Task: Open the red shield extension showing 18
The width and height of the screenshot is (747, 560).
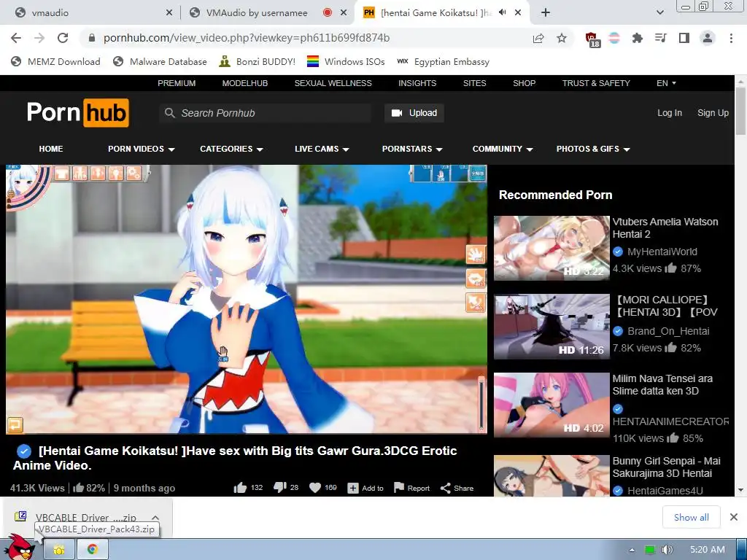Action: click(x=592, y=39)
